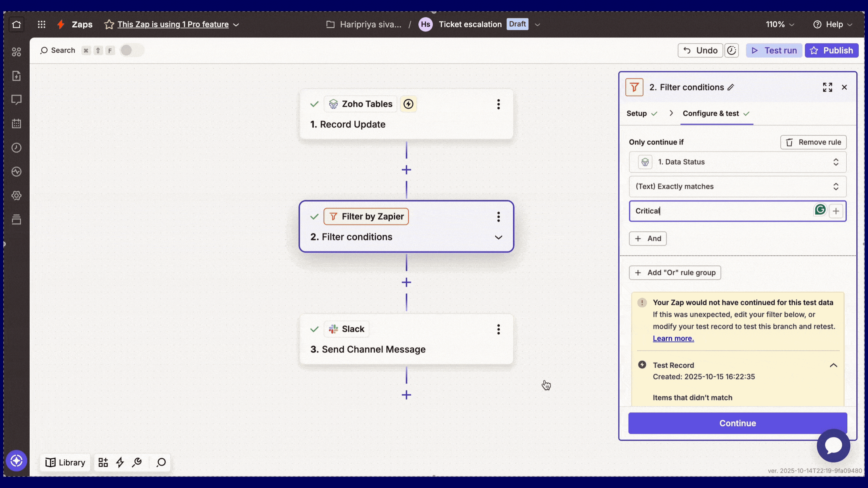Open the Zaps sidebar apps grid icon
The width and height of the screenshot is (868, 488).
pyautogui.click(x=41, y=24)
